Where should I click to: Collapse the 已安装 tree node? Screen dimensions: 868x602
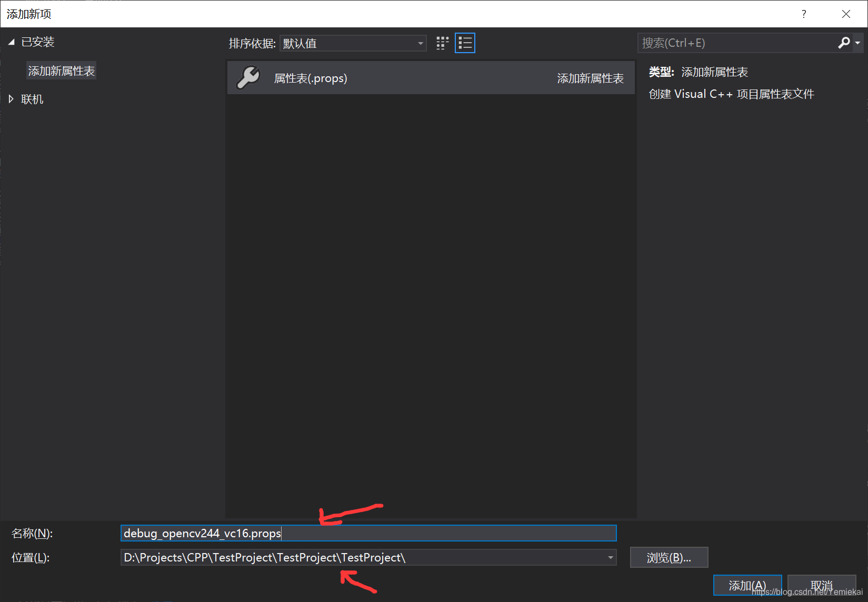(x=11, y=42)
